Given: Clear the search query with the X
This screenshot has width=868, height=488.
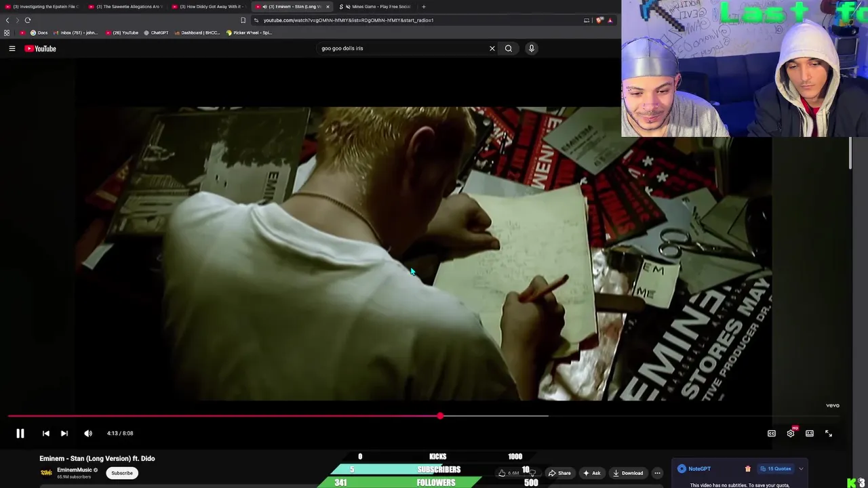Looking at the screenshot, I should [492, 48].
